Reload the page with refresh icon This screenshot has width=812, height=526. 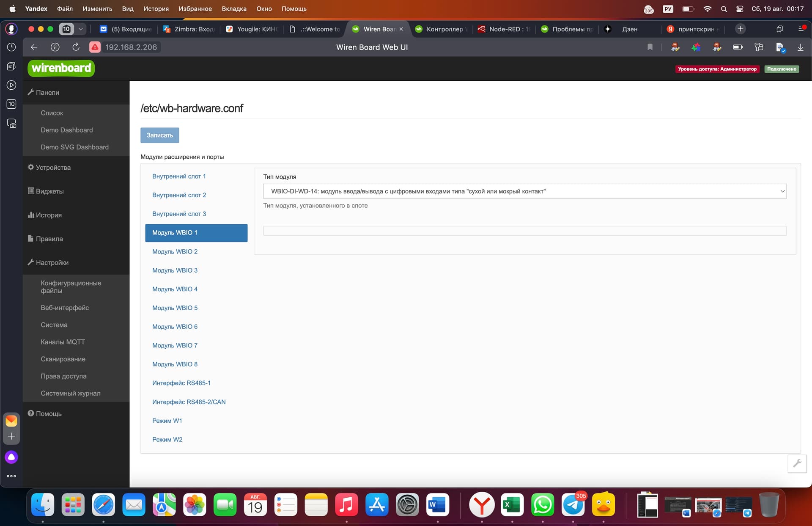(76, 47)
